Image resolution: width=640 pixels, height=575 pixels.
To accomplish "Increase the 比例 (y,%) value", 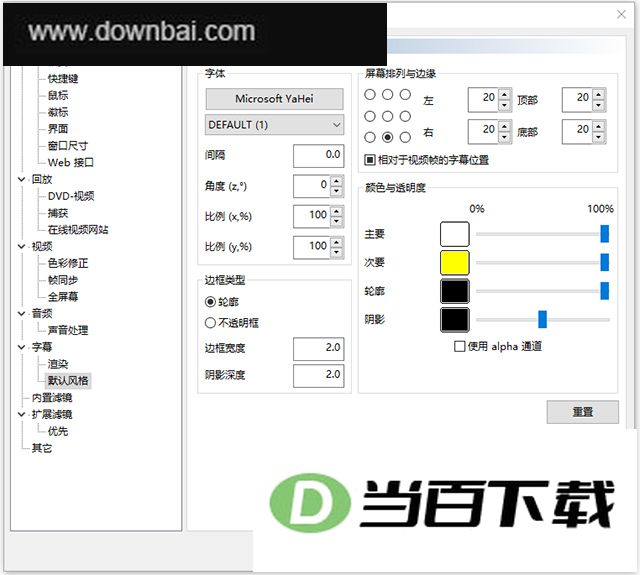I will pos(336,242).
